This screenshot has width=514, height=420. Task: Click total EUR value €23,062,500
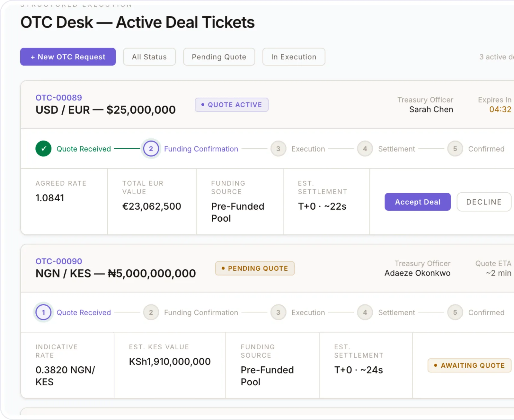point(152,206)
